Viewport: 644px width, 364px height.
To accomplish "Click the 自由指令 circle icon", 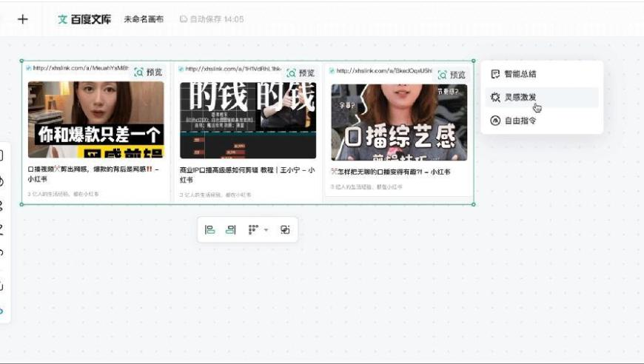I will coord(495,121).
